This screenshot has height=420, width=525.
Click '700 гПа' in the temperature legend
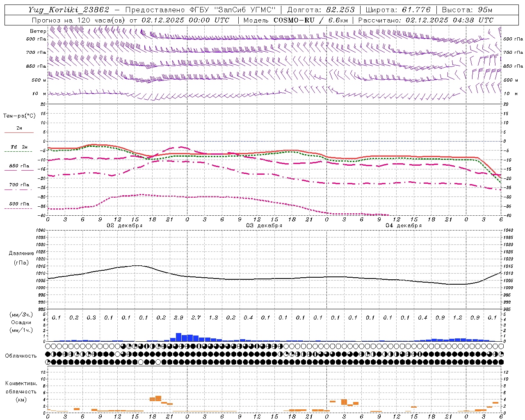19,185
